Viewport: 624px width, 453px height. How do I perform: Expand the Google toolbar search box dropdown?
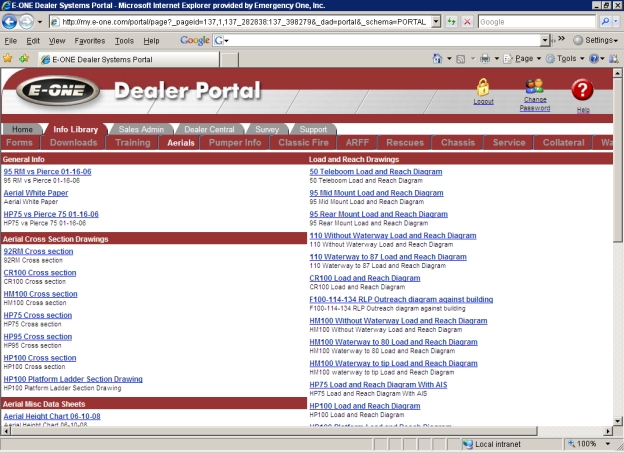tap(545, 40)
